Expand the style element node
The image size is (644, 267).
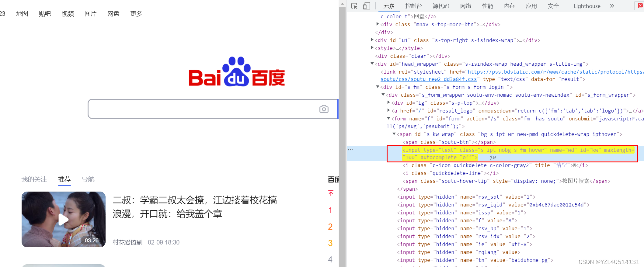[x=372, y=48]
